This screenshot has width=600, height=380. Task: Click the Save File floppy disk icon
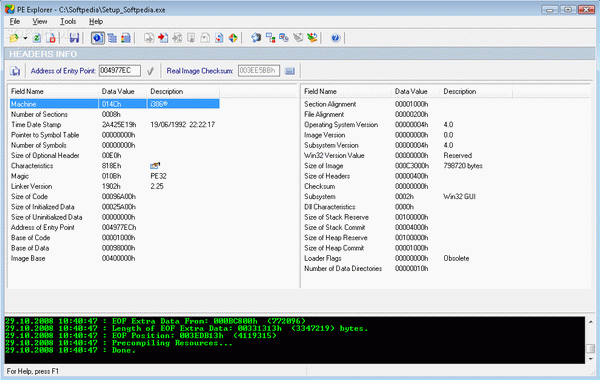(x=74, y=38)
